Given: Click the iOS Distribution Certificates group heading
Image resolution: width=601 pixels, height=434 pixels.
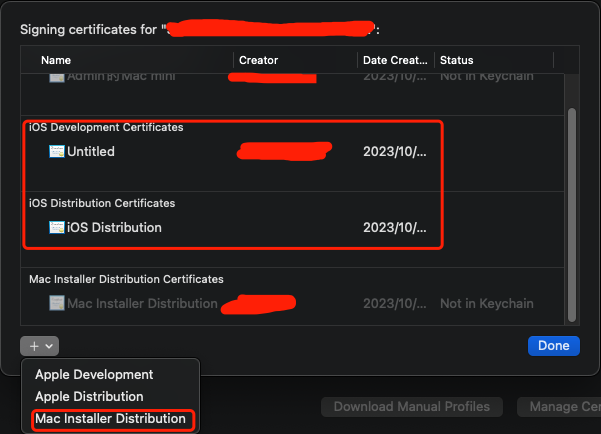Looking at the screenshot, I should [102, 203].
